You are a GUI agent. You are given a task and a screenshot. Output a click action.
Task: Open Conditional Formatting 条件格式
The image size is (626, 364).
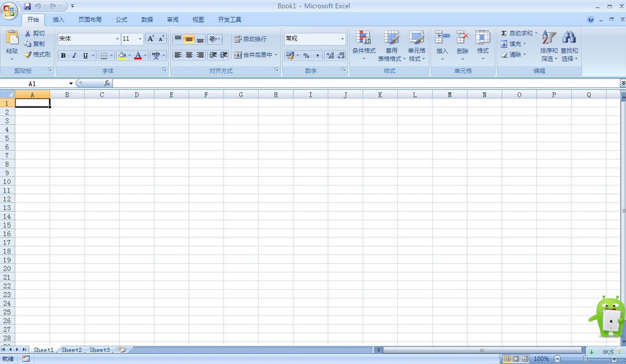tap(364, 45)
